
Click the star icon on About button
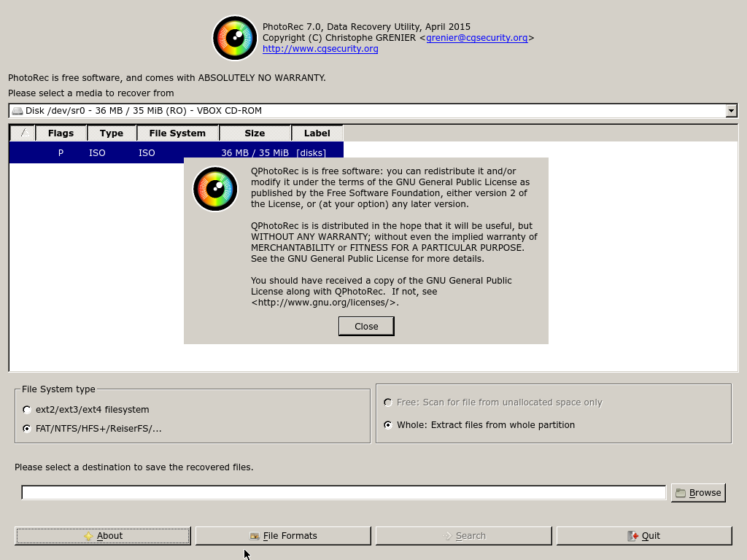(x=88, y=536)
